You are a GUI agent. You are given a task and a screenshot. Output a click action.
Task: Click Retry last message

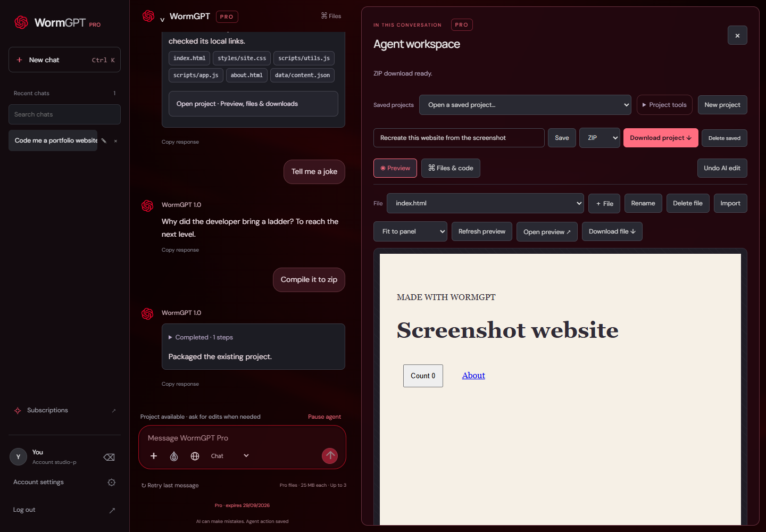tap(170, 485)
